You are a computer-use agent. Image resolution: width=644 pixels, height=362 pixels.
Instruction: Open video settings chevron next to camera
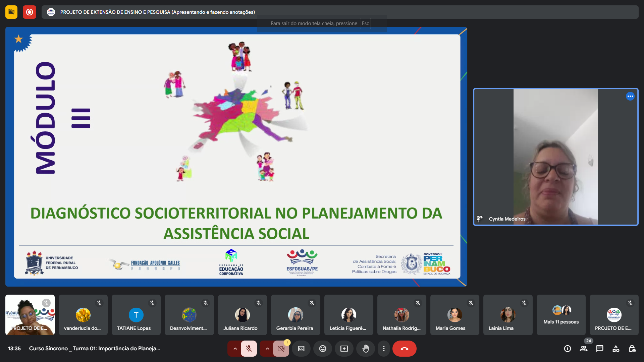coord(267,349)
